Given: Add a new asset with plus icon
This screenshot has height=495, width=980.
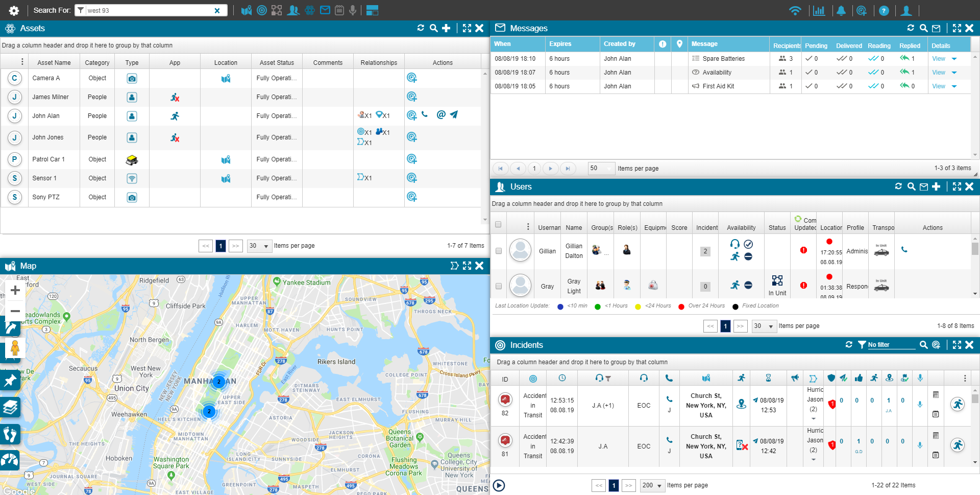Looking at the screenshot, I should [x=446, y=28].
